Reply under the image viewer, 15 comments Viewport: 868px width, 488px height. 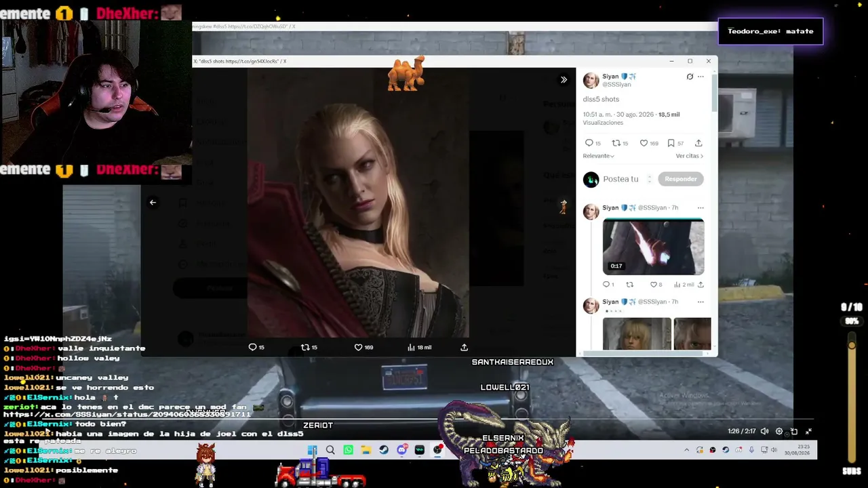(256, 347)
